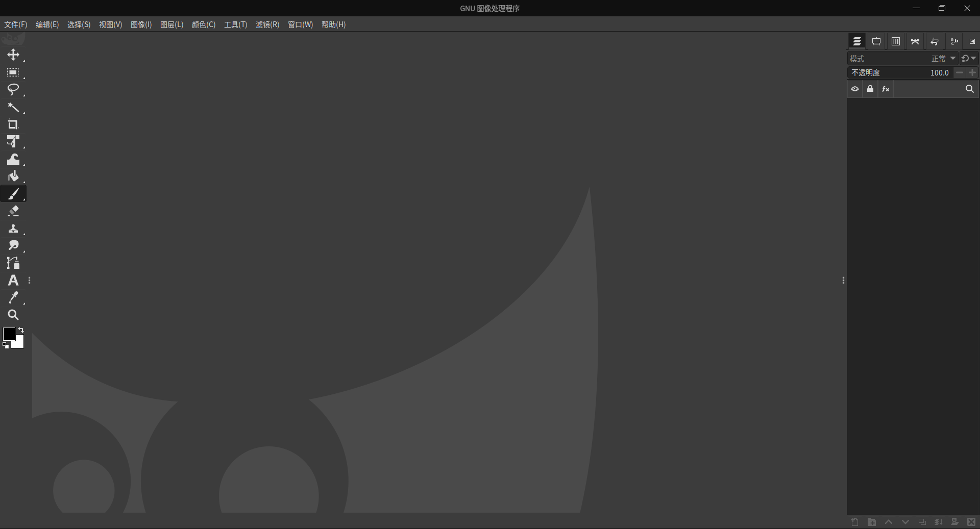Select the Color Picker eyedropper tool

[x=13, y=298]
